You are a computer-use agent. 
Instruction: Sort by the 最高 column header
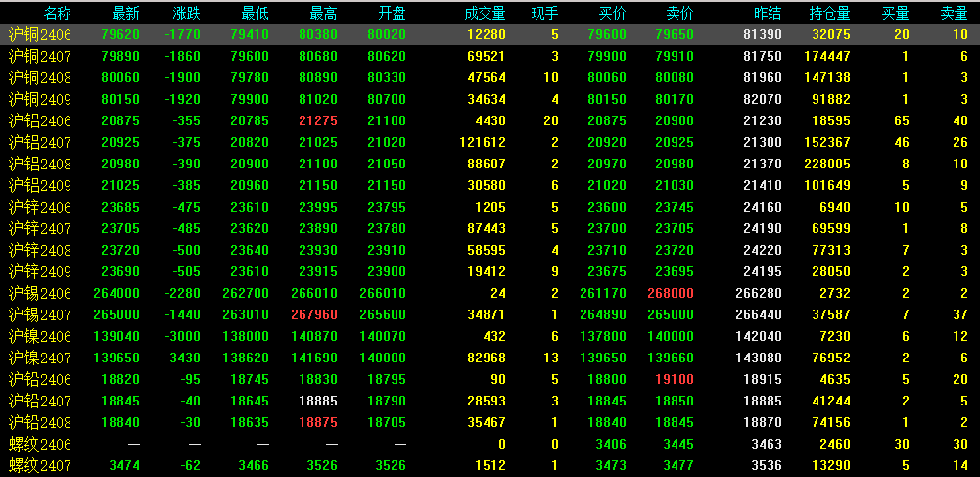point(324,13)
